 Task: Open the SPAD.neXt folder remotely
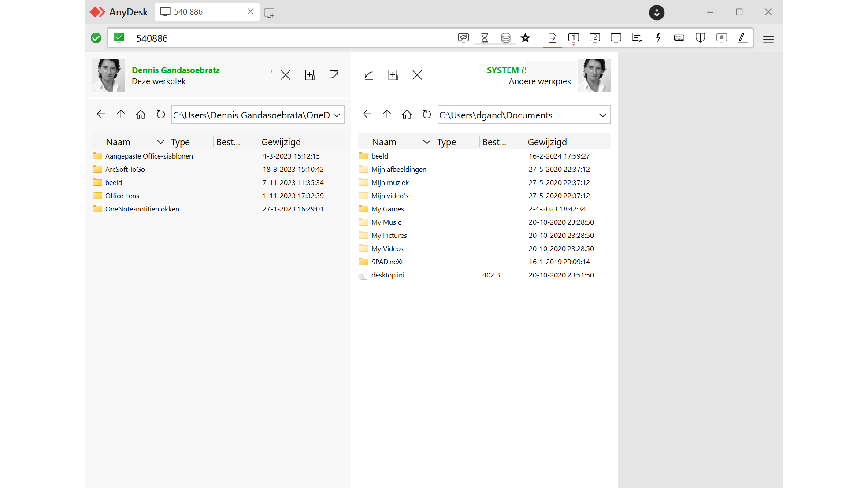tap(387, 262)
